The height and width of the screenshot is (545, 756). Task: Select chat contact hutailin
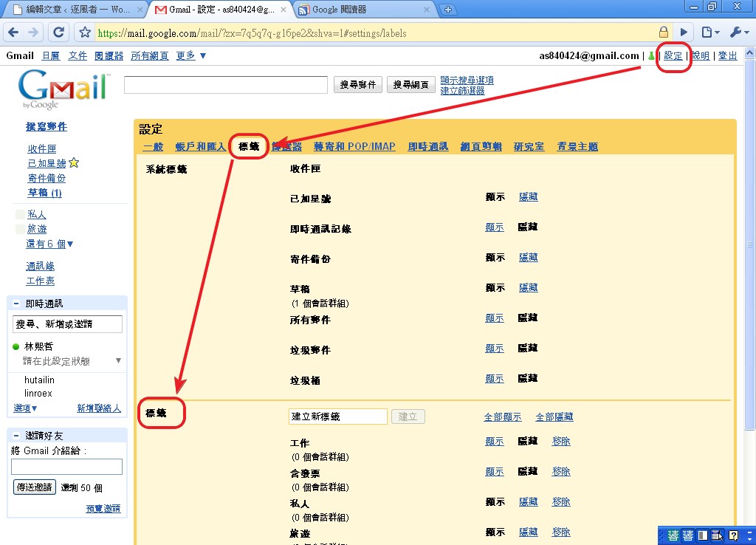point(39,380)
